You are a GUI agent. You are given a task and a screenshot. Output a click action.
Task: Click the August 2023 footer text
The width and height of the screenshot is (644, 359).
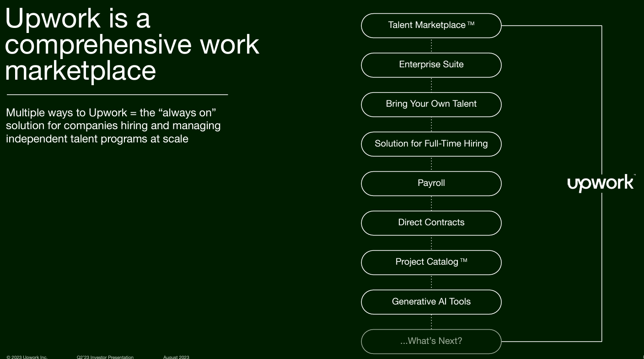click(x=176, y=357)
